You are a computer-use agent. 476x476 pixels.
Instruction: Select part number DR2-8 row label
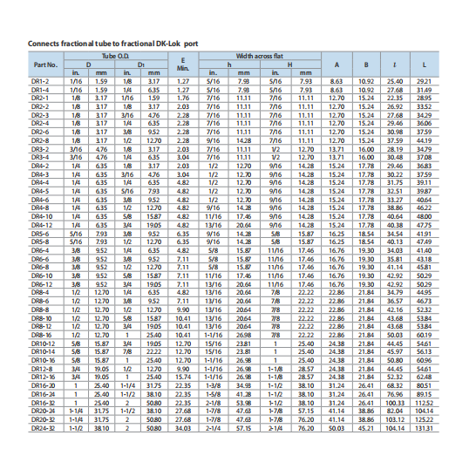coord(40,140)
